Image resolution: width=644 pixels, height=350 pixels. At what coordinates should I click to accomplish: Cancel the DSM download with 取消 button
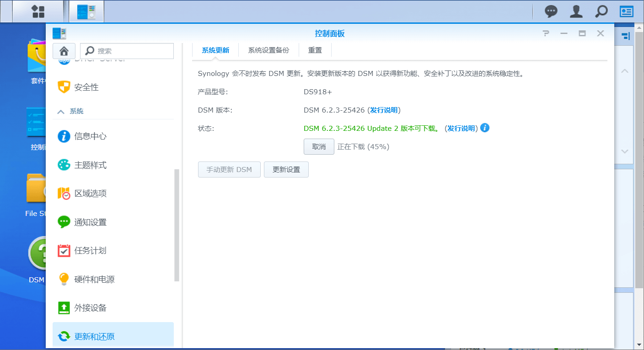(319, 146)
